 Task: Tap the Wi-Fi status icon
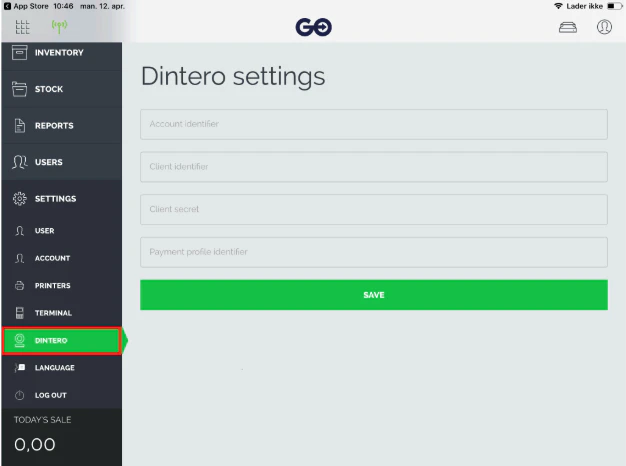click(x=558, y=6)
